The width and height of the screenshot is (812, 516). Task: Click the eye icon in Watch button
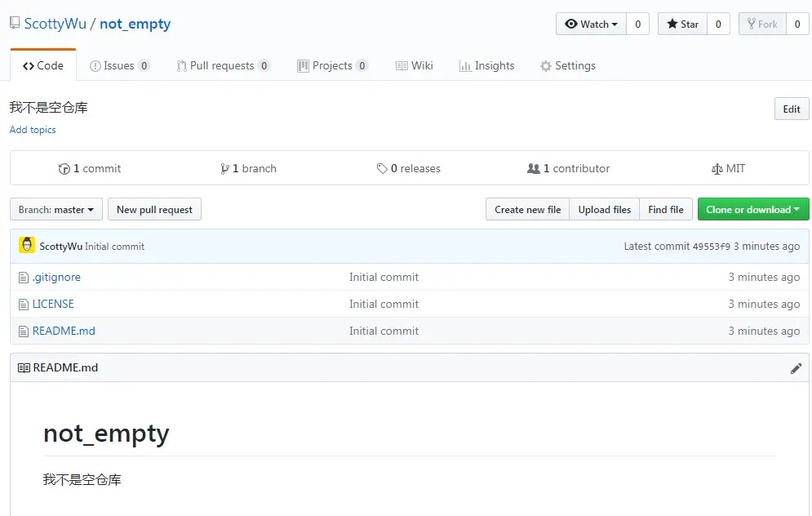[x=570, y=24]
